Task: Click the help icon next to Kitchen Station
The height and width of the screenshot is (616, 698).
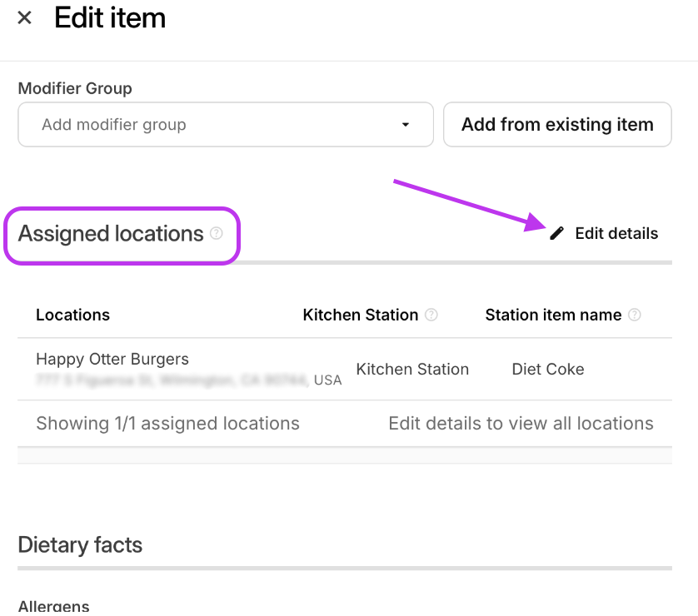Action: tap(431, 315)
